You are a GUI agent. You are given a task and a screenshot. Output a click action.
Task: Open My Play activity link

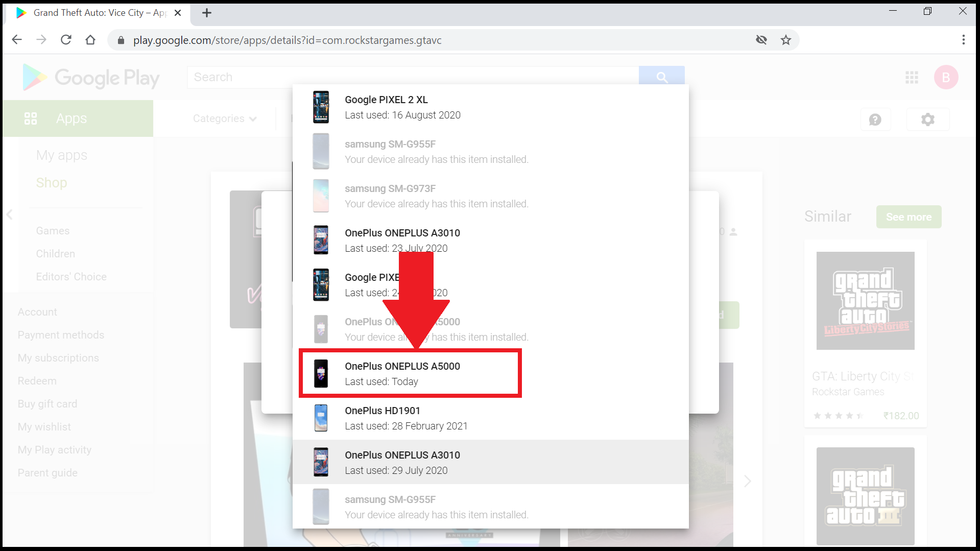tap(55, 450)
